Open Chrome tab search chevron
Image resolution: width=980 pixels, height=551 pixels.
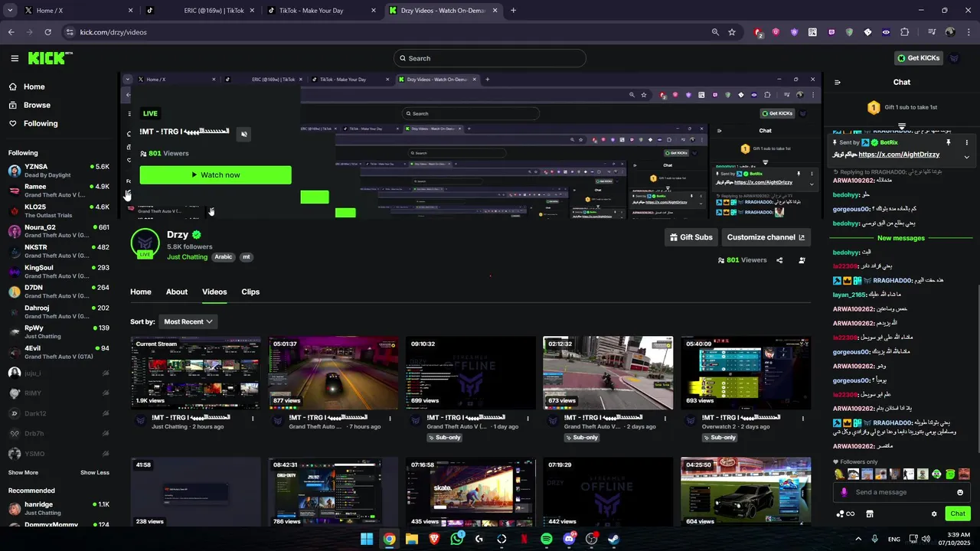pos(10,11)
